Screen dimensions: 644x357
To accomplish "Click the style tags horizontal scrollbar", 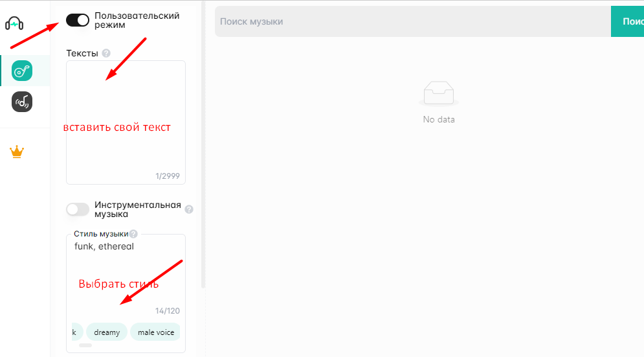I will tap(85, 345).
